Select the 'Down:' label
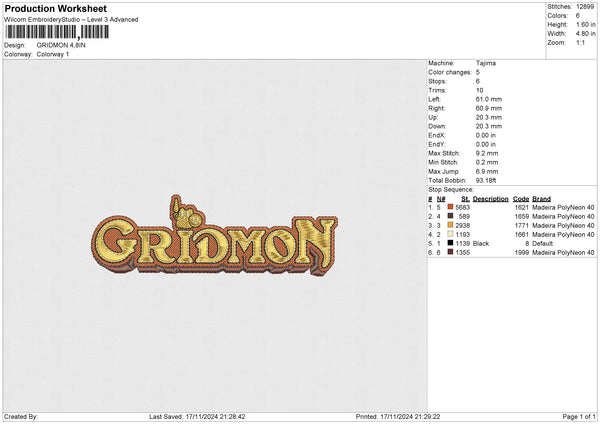The image size is (600, 424). pyautogui.click(x=437, y=126)
